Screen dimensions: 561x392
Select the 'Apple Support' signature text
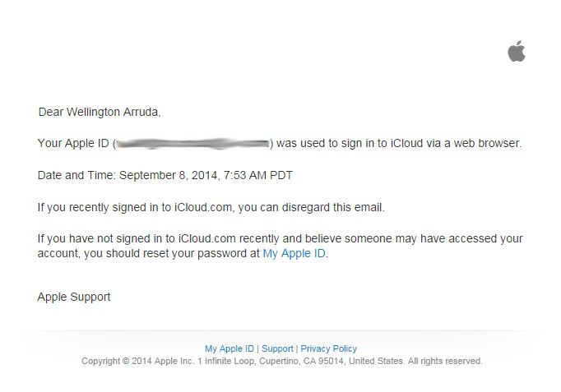coord(74,297)
